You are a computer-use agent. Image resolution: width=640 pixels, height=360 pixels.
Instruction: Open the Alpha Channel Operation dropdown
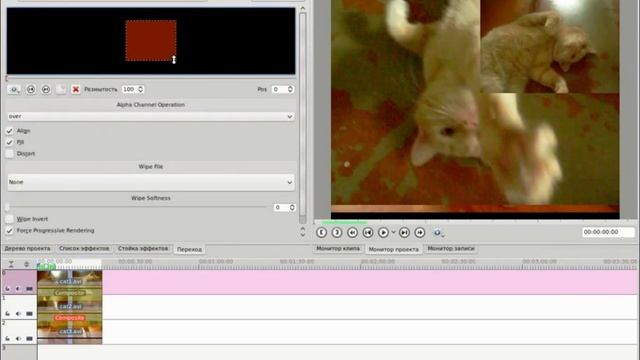pos(151,116)
